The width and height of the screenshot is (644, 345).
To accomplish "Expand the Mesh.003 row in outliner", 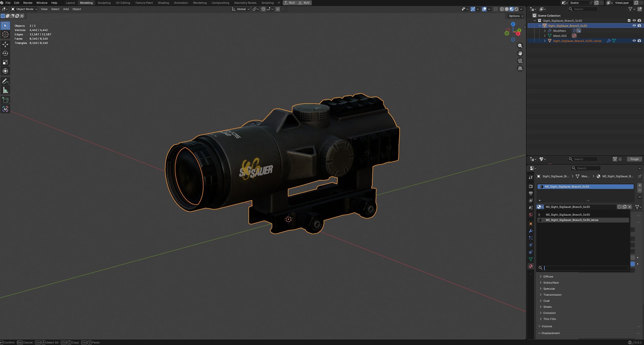I will (x=545, y=36).
